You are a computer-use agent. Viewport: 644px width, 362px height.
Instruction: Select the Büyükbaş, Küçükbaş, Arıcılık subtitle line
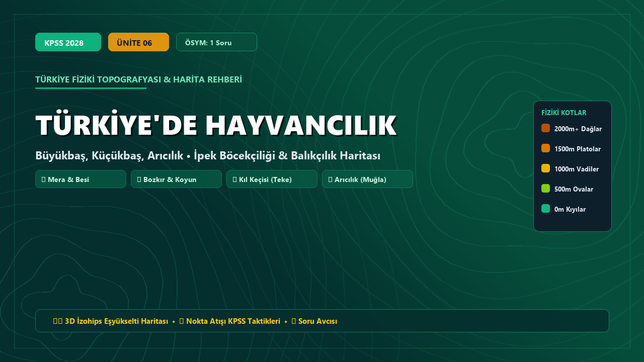tap(208, 156)
